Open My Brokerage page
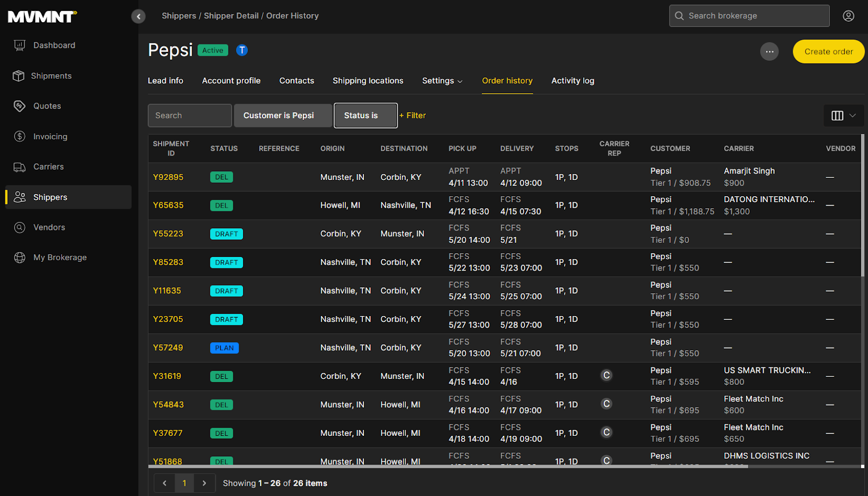The height and width of the screenshot is (496, 868). (60, 257)
